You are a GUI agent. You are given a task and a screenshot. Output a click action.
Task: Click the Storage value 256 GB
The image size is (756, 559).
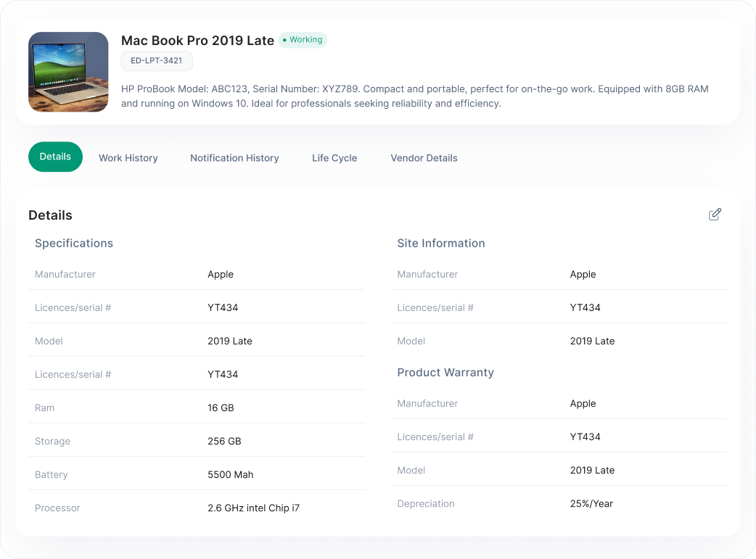click(224, 442)
